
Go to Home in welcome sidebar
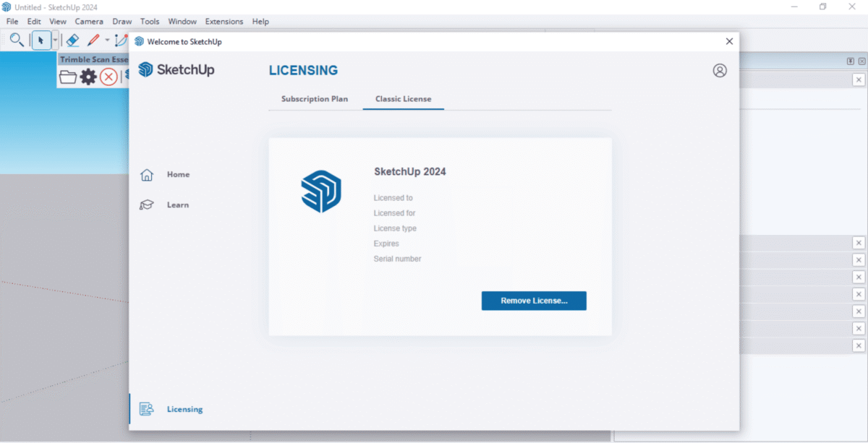pyautogui.click(x=178, y=174)
